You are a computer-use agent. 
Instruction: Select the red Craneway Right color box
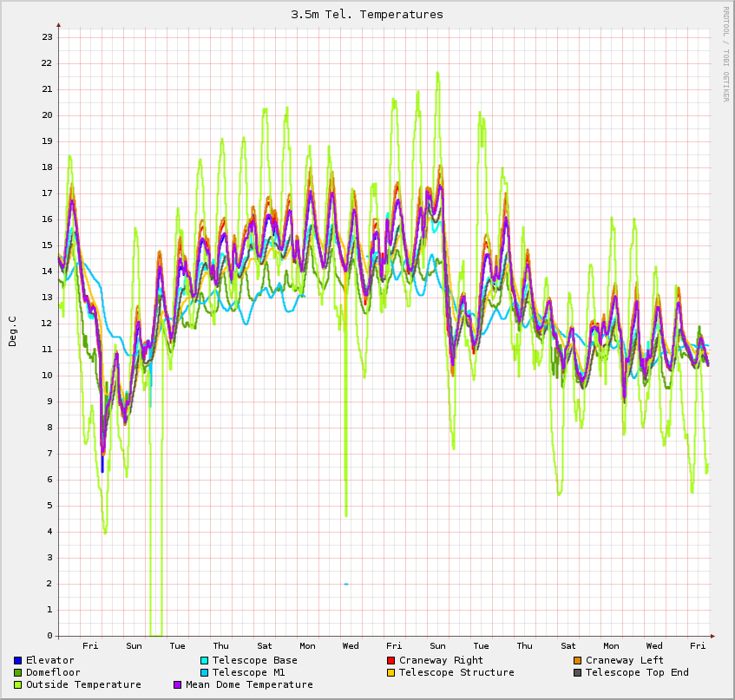click(x=390, y=661)
